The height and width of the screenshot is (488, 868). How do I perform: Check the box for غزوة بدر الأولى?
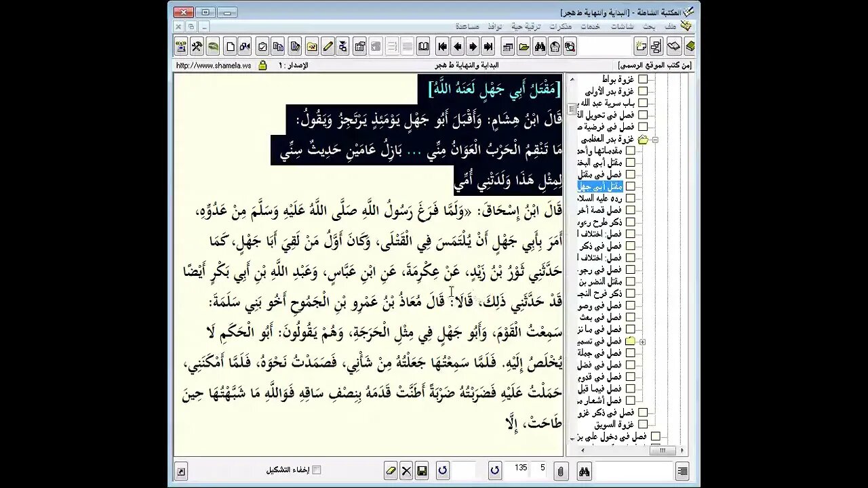643,91
